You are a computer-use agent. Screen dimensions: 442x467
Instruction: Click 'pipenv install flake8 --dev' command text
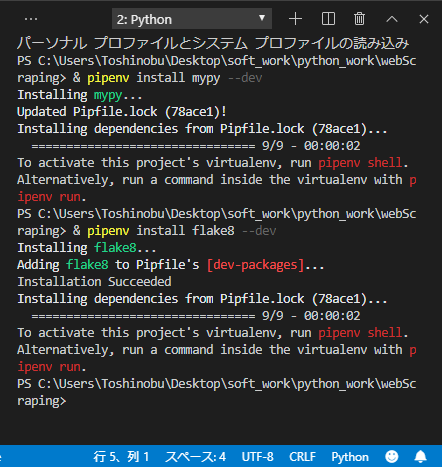(182, 231)
